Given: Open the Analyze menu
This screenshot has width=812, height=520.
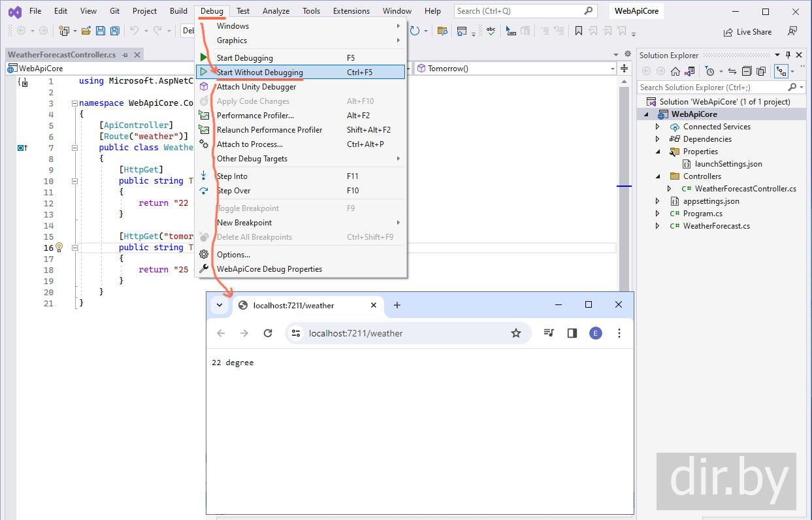Looking at the screenshot, I should tap(276, 11).
